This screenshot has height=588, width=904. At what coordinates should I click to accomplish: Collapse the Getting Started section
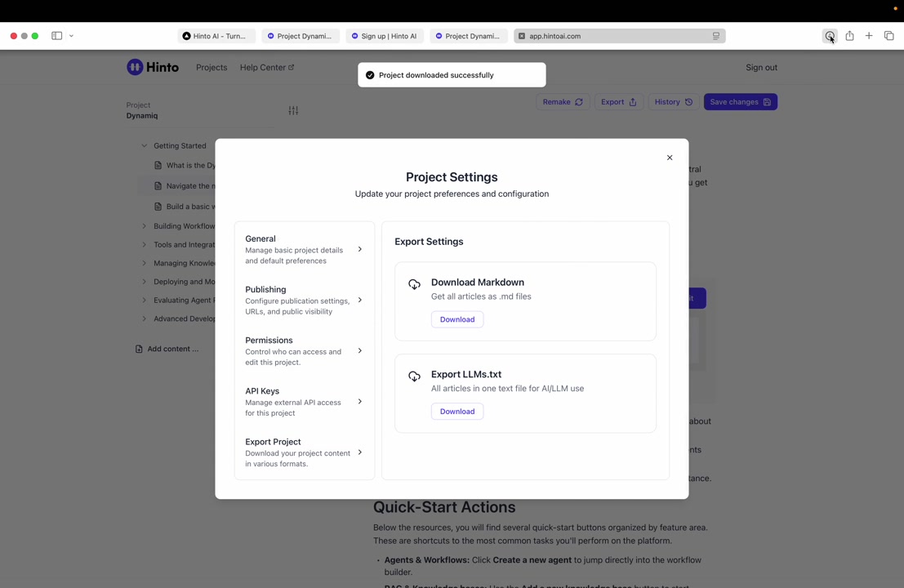[x=145, y=146]
